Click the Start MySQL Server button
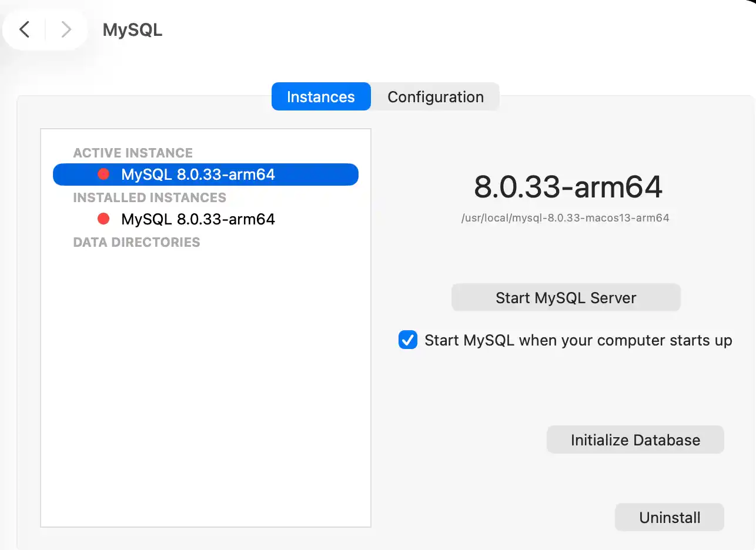Screen dimensions: 756x550 566,297
